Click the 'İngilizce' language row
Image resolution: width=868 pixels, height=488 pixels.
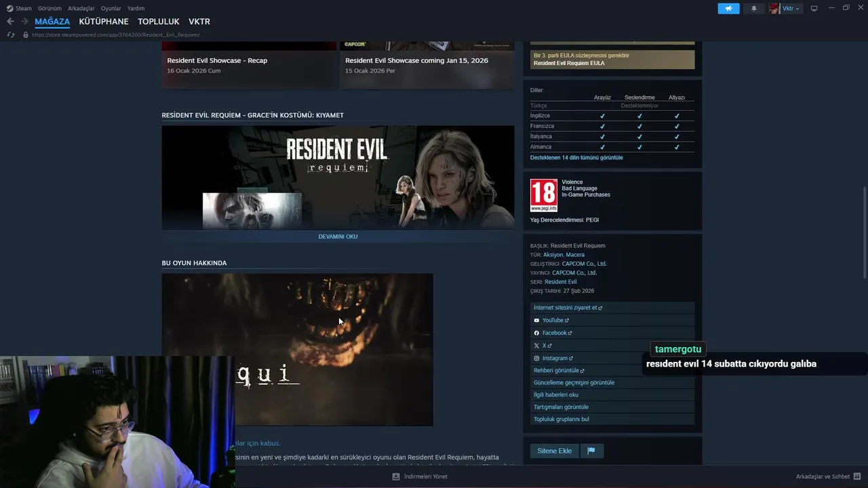pos(612,116)
